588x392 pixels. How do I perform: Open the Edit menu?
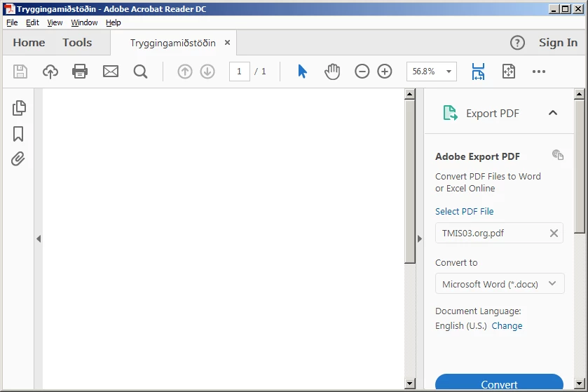(x=33, y=22)
